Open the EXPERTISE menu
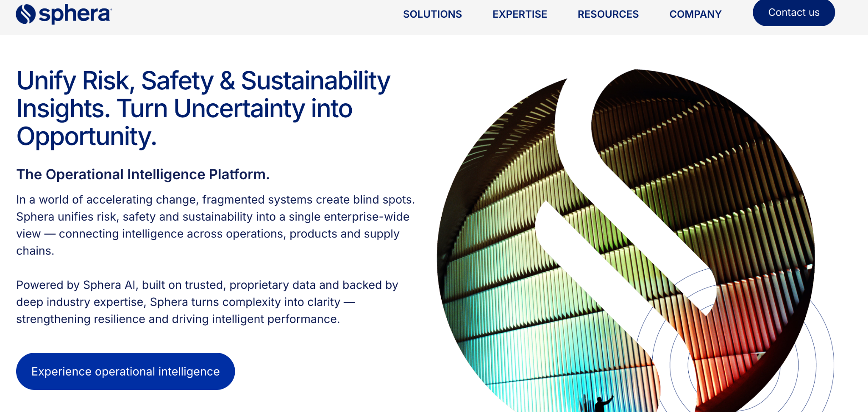868x412 pixels. (520, 14)
